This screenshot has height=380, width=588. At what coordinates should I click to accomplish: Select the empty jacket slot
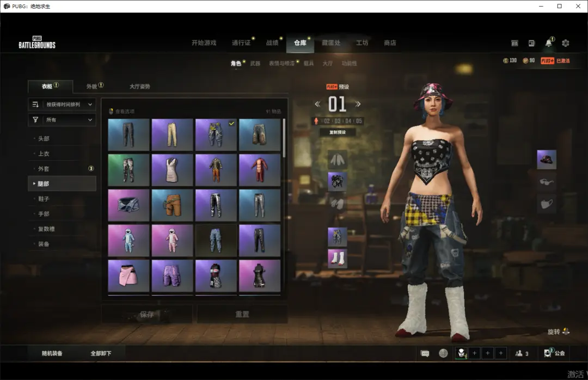[x=337, y=160]
